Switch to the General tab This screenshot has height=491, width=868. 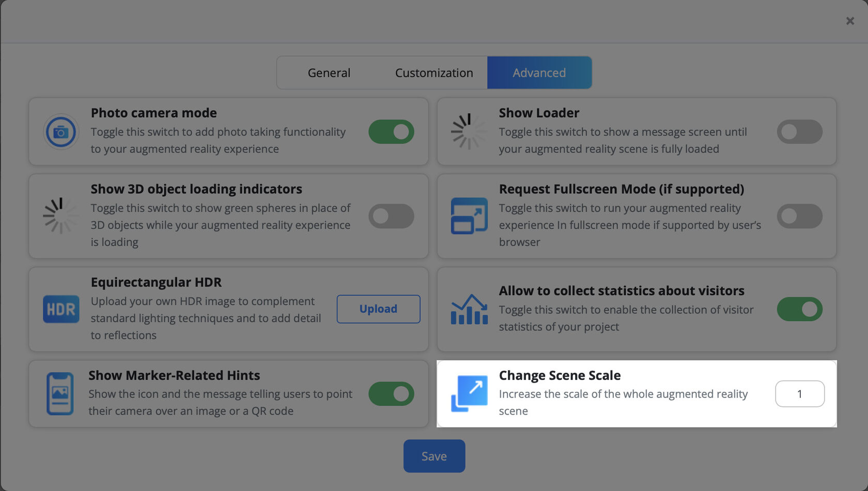pyautogui.click(x=329, y=73)
